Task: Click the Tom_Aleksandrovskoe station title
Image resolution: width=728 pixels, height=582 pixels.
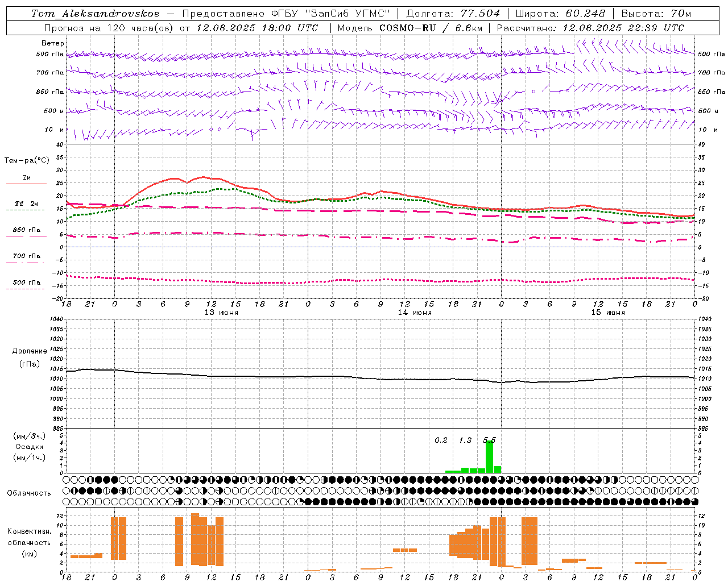Action: pos(96,14)
